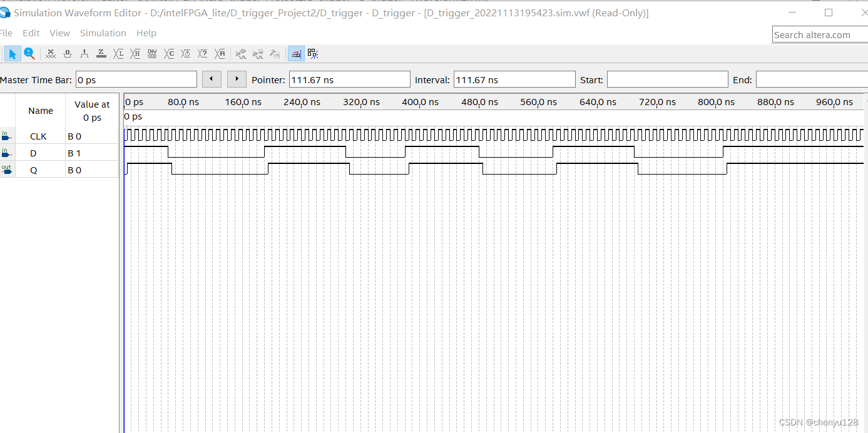This screenshot has height=433, width=868.
Task: Open the View menu
Action: pos(60,33)
